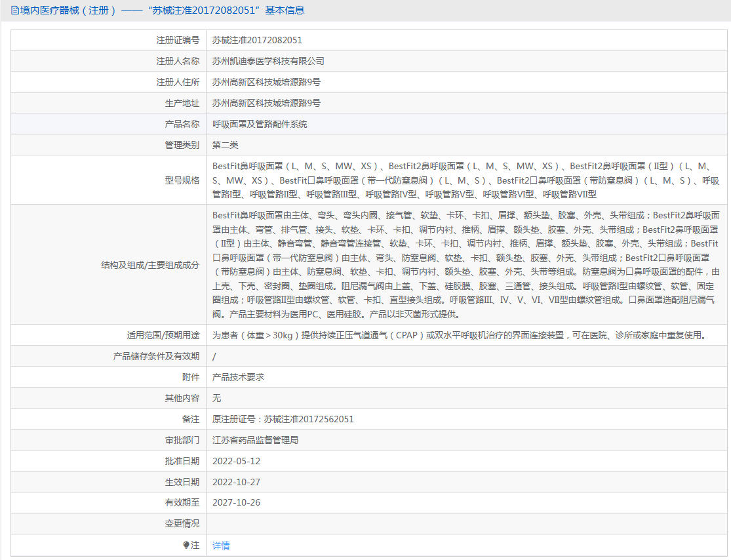The height and width of the screenshot is (560, 731).
Task: Open the 详情 link in the 注 row
Action: pos(221,545)
